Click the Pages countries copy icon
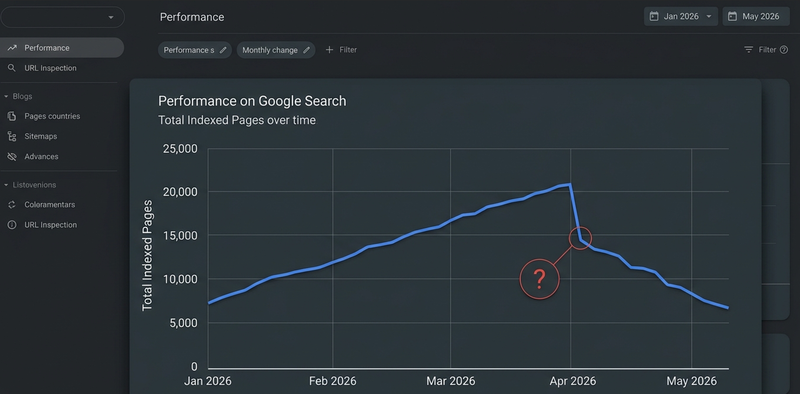Screen dimensions: 800x394 point(12,116)
